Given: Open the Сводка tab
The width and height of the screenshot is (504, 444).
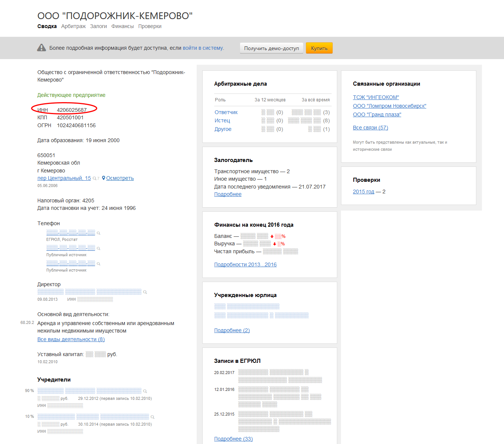Looking at the screenshot, I should tap(47, 26).
